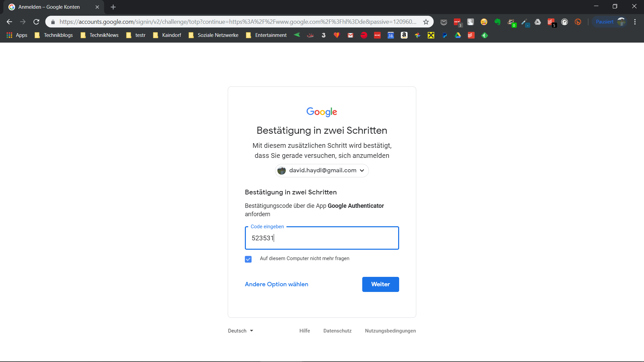This screenshot has height=362, width=644.
Task: Click into the 'Code eingeben' input field
Action: point(322,238)
